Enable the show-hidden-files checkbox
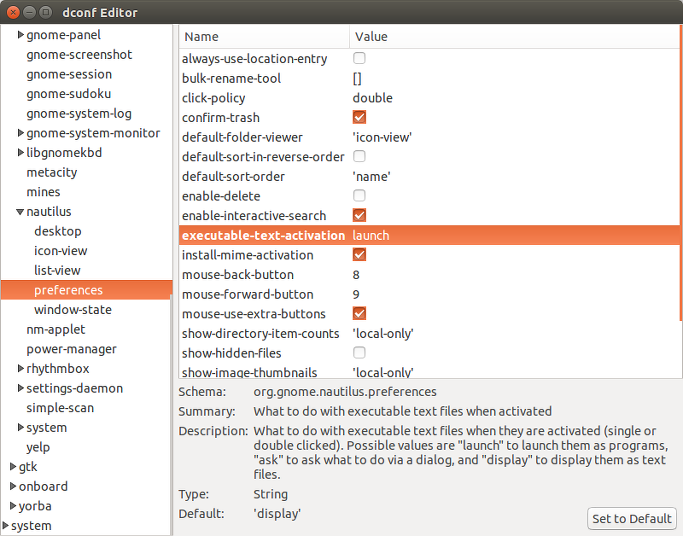This screenshot has height=536, width=683. tap(359, 353)
